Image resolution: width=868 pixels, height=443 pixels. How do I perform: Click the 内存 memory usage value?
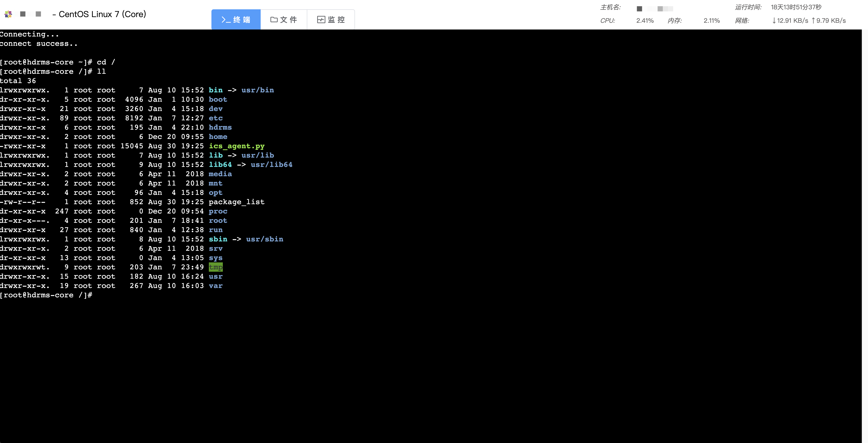point(711,20)
